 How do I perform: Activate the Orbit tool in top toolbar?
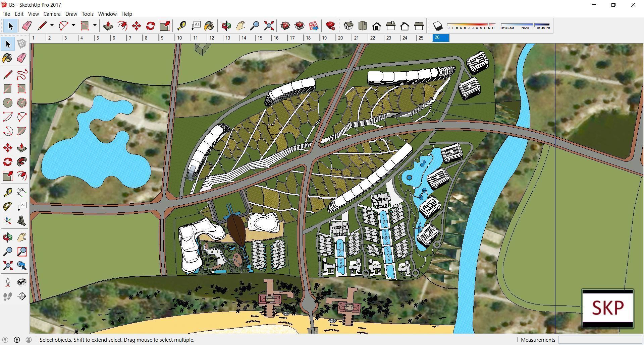click(226, 26)
